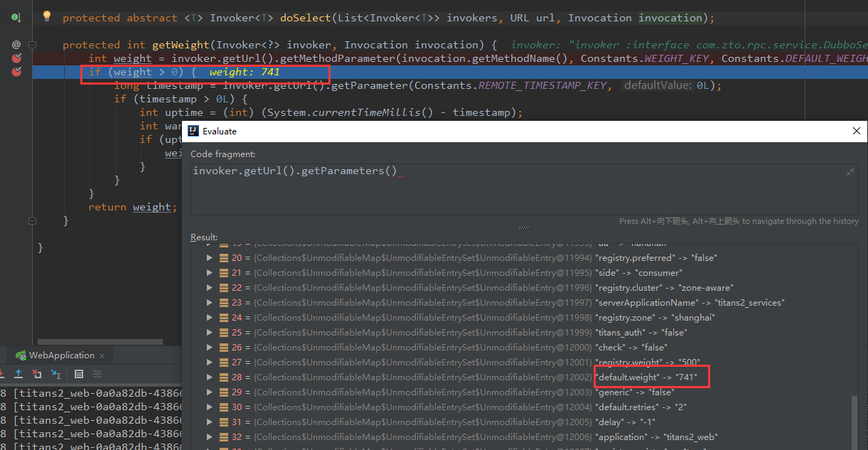The height and width of the screenshot is (450, 868).
Task: Click the green implemented-method gutter icon
Action: point(16,17)
